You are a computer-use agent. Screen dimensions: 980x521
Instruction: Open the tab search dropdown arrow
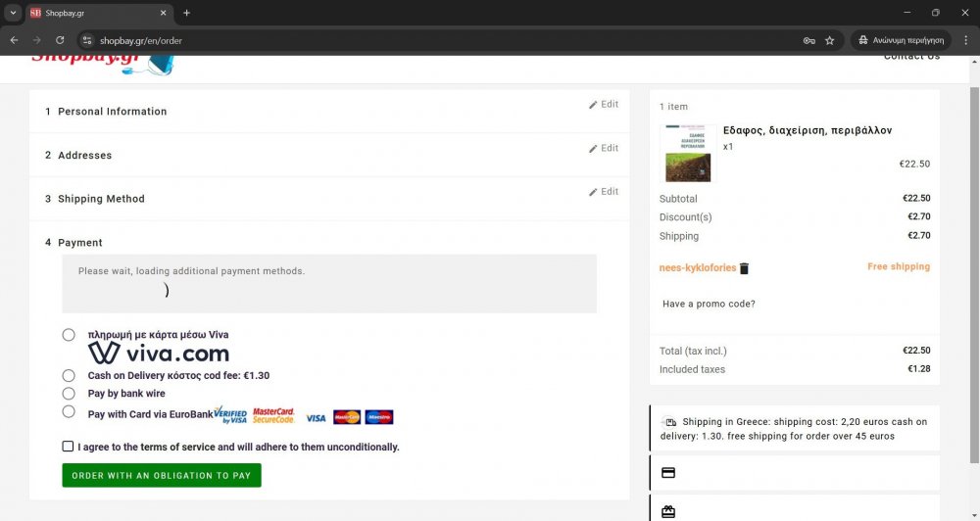point(13,13)
